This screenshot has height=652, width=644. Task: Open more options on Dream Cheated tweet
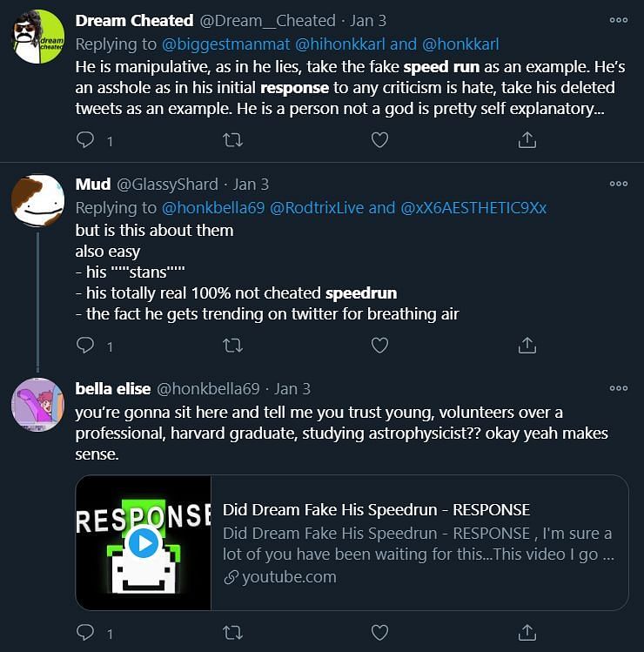[618, 20]
